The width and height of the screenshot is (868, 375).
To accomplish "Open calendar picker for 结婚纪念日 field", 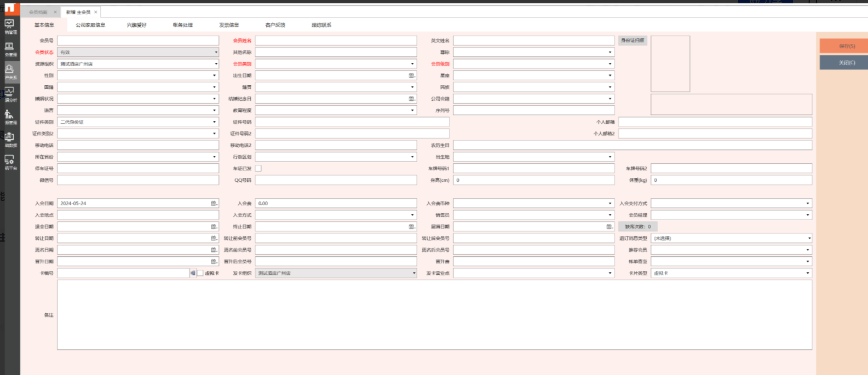I will (x=412, y=99).
